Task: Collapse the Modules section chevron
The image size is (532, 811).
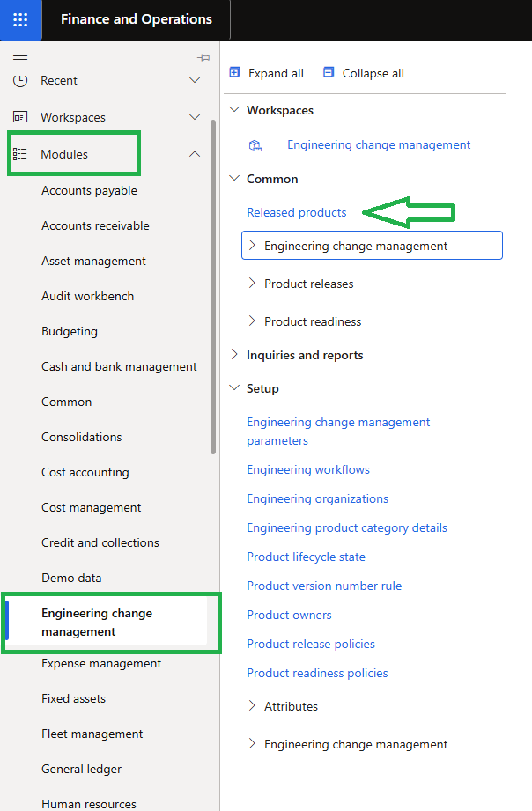Action: point(195,153)
